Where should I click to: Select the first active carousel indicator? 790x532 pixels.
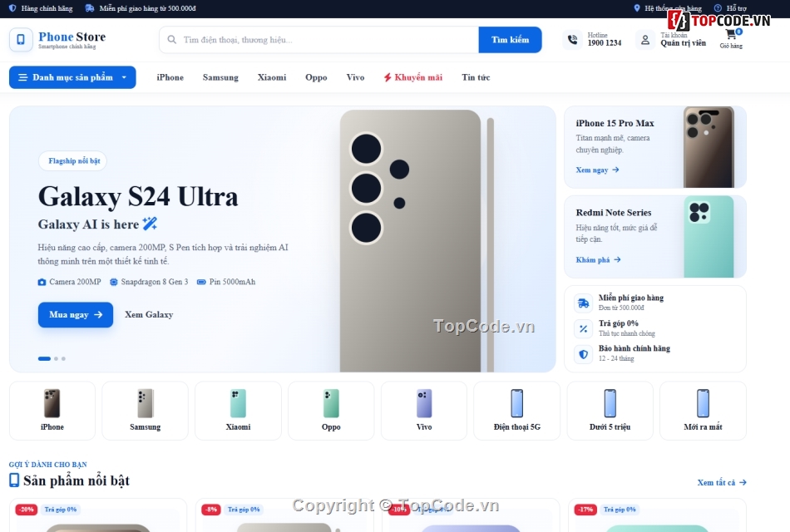tap(44, 359)
